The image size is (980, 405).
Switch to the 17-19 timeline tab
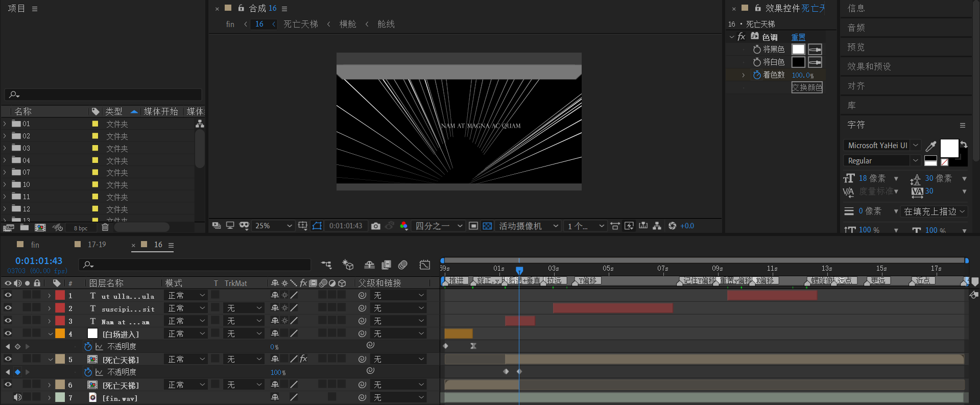(97, 245)
